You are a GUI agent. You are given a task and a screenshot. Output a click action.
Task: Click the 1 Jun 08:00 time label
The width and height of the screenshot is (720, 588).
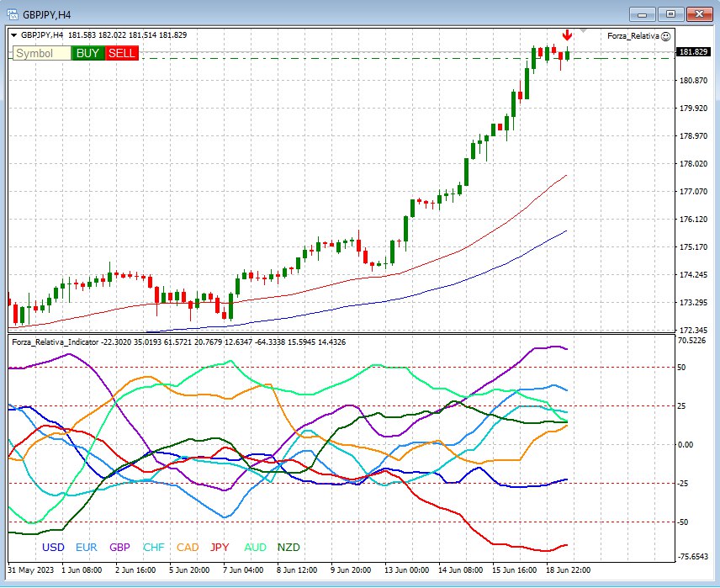pyautogui.click(x=82, y=570)
